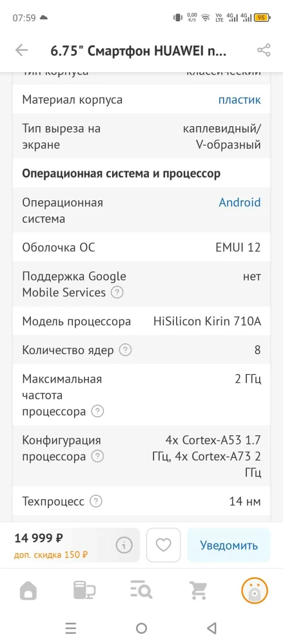The height and width of the screenshot is (644, 283).
Task: Open Android recent apps menu button
Action: (x=71, y=627)
